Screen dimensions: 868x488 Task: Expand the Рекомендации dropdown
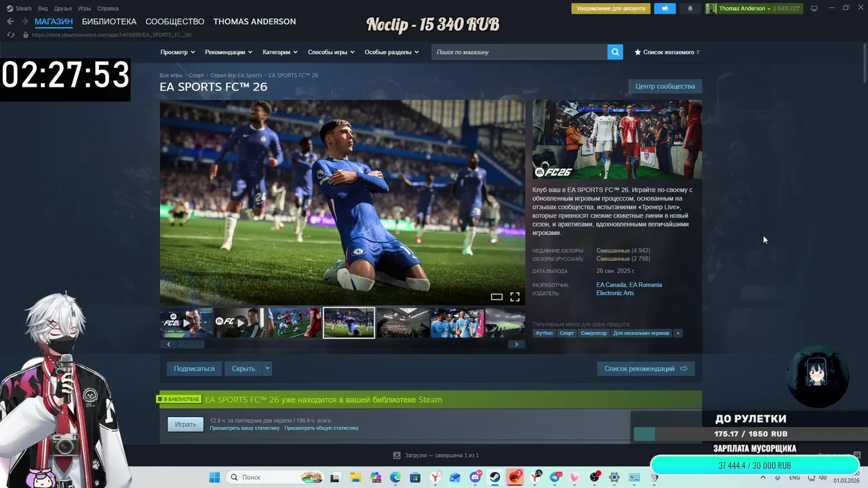(x=229, y=52)
